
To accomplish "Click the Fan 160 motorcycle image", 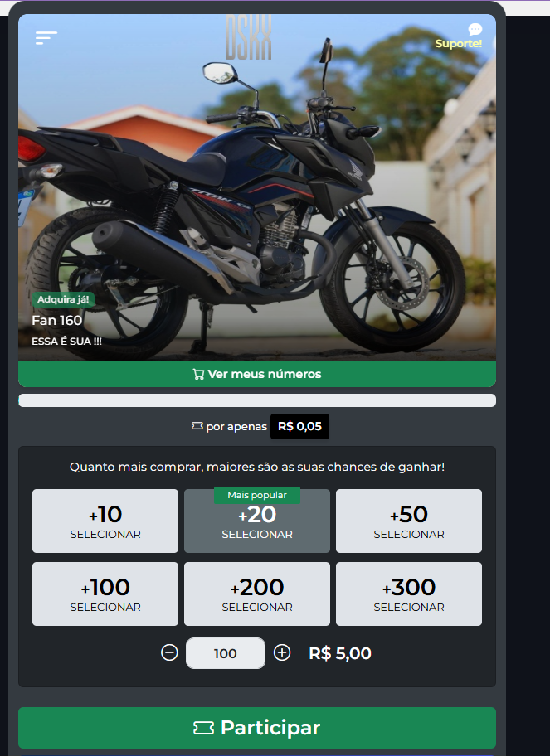I will click(257, 188).
